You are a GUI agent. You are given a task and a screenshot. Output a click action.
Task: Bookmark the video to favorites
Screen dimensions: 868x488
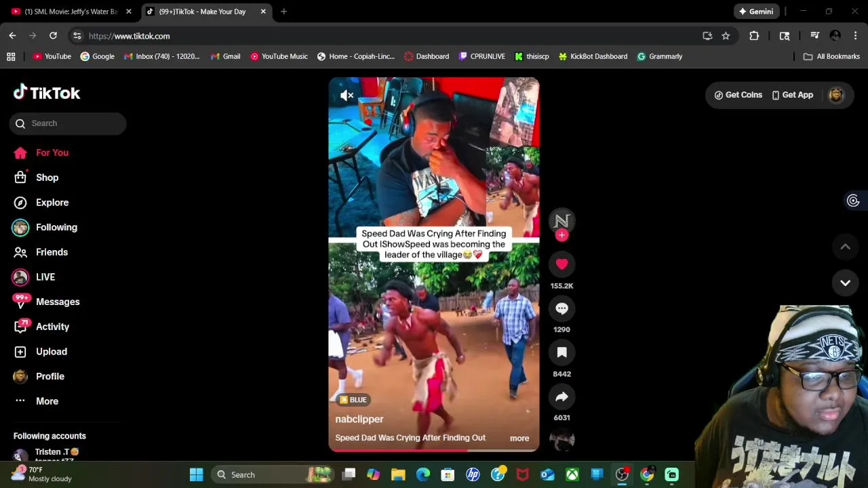pyautogui.click(x=561, y=352)
